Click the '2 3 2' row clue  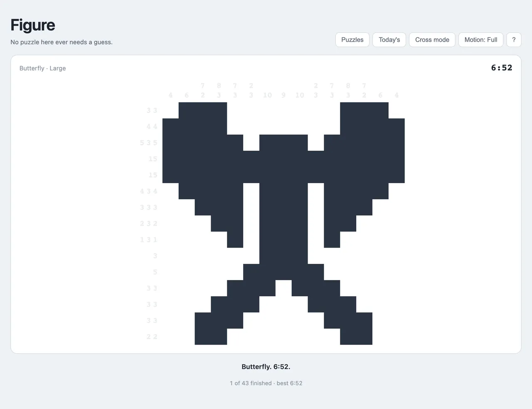point(149,224)
